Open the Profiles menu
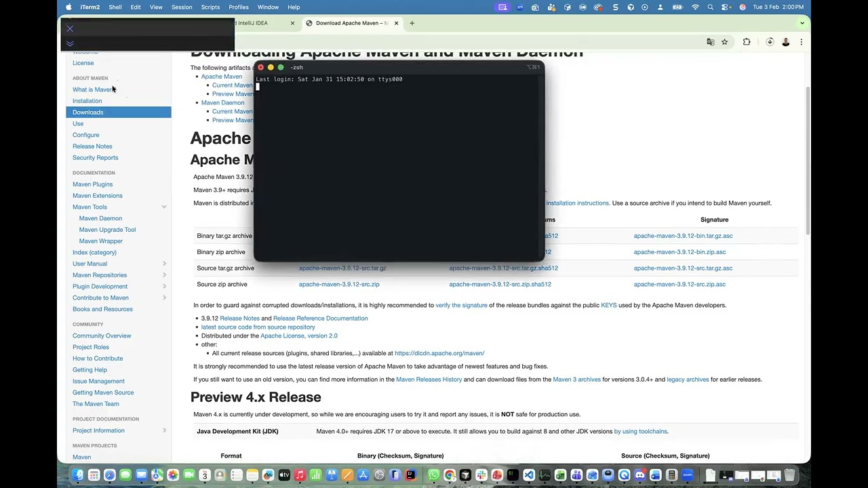The height and width of the screenshot is (488, 868). point(239,7)
